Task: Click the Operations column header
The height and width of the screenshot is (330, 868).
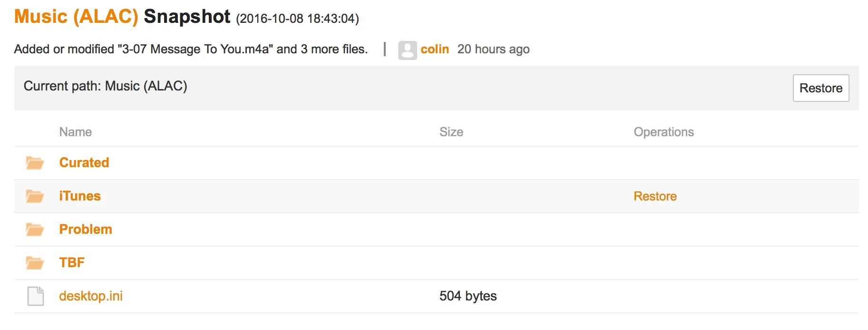Action: point(663,132)
